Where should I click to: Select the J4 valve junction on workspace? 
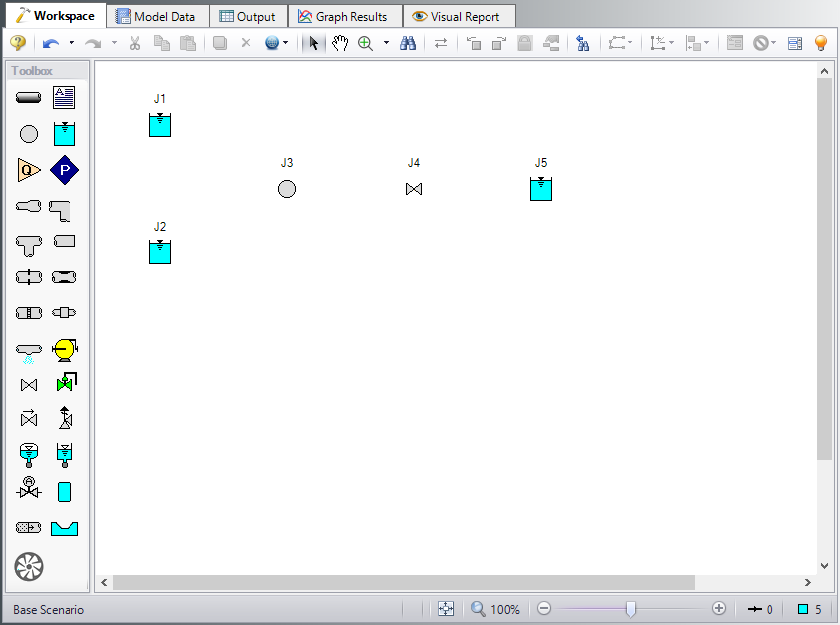(x=414, y=189)
